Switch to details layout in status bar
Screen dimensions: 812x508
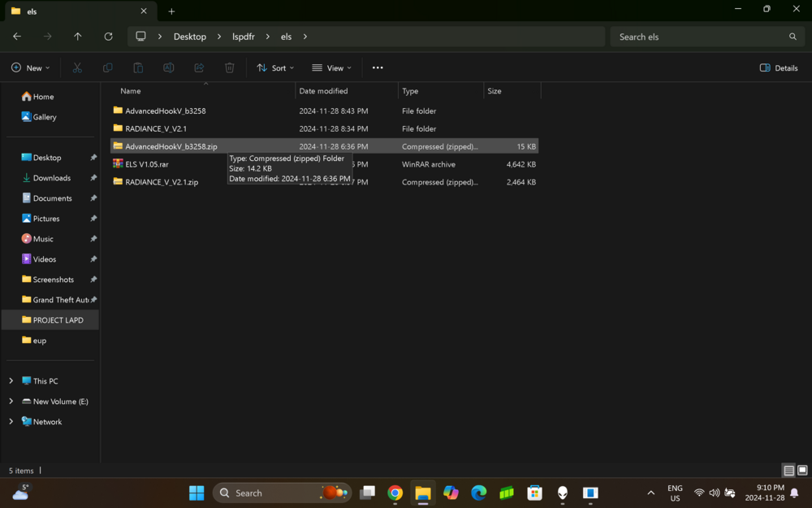coord(788,471)
